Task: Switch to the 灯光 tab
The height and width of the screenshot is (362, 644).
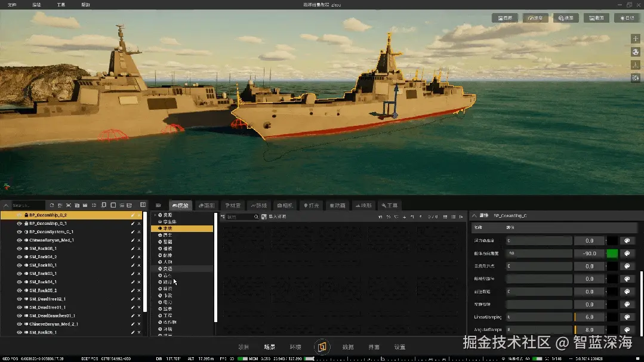Action: (x=310, y=205)
